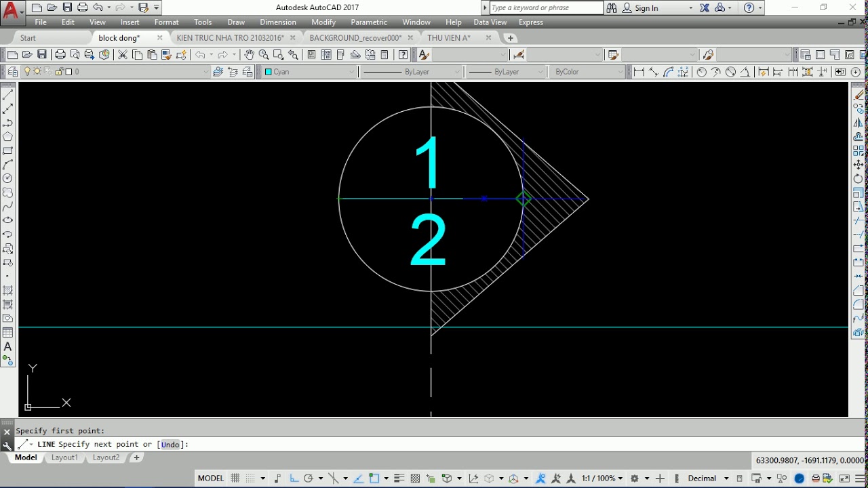Click the Angular dimension icon
This screenshot has height=488, width=868.
(x=745, y=72)
